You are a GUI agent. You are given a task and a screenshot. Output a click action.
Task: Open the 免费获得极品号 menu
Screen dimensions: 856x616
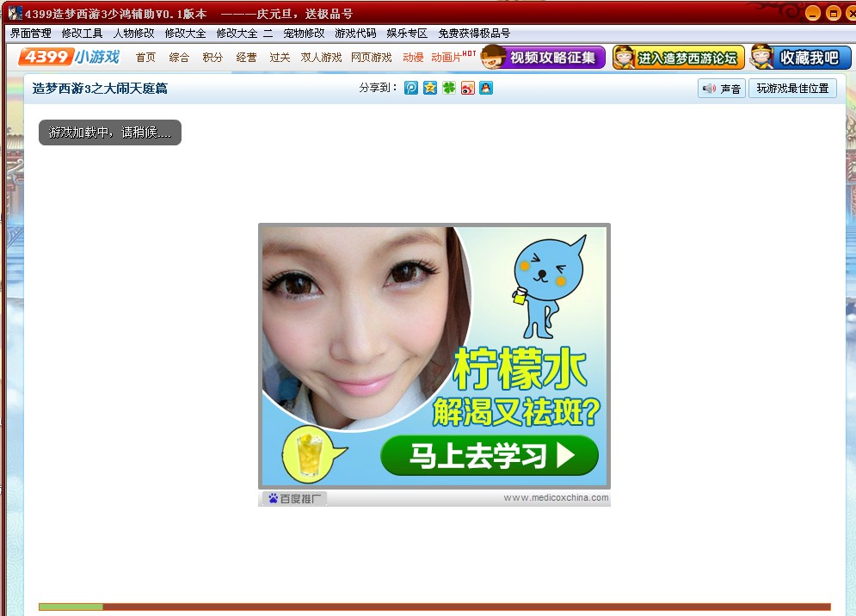[474, 34]
